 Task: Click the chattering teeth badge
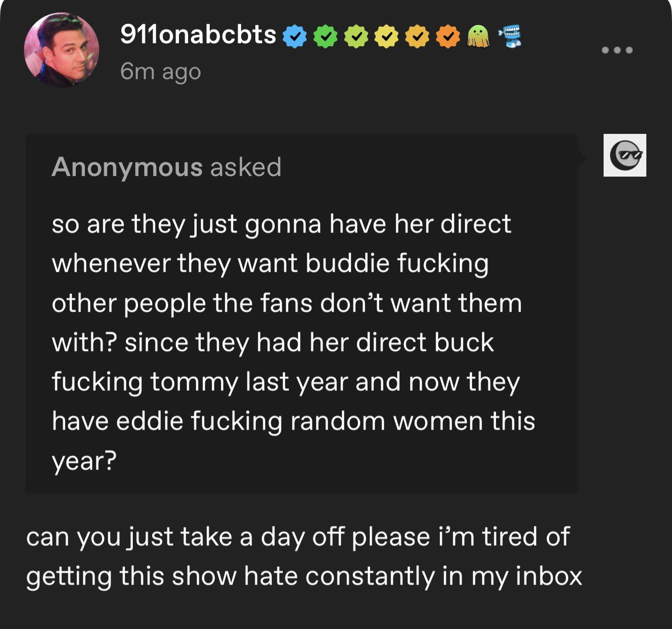(x=509, y=36)
